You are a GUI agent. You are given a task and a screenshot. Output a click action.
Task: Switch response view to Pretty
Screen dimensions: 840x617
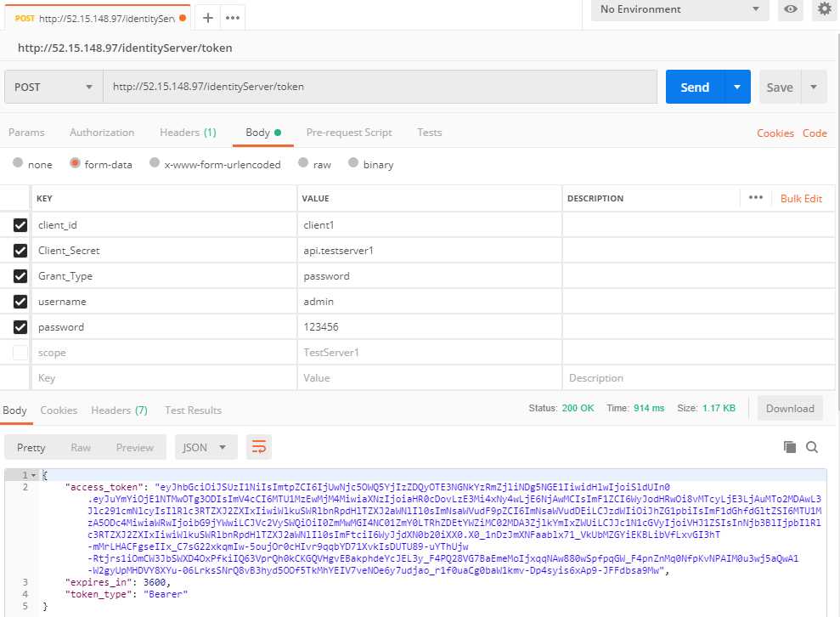pyautogui.click(x=31, y=448)
